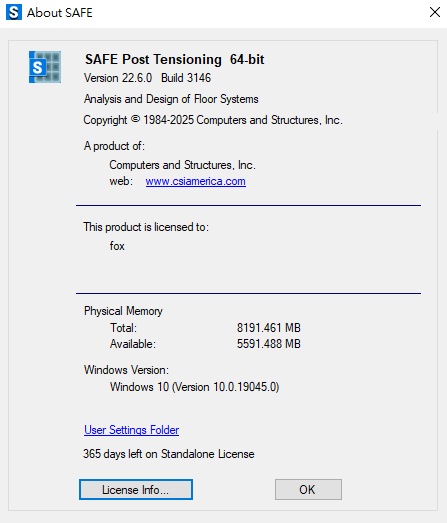Screen dimensions: 447x523
Task: Click the License Info... button
Action: 136,489
